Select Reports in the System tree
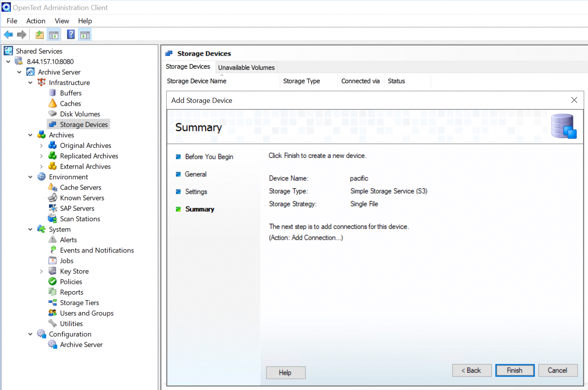The height and width of the screenshot is (390, 588). click(72, 292)
